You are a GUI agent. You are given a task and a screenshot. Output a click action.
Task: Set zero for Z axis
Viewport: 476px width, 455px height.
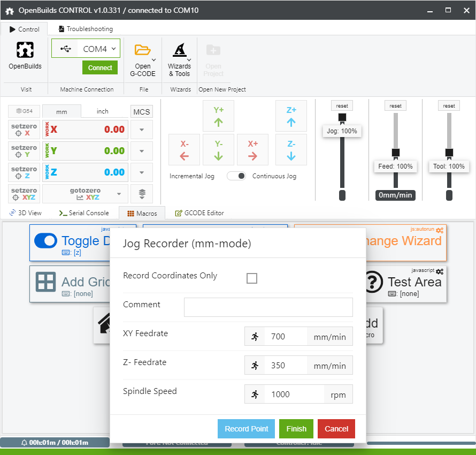24,172
